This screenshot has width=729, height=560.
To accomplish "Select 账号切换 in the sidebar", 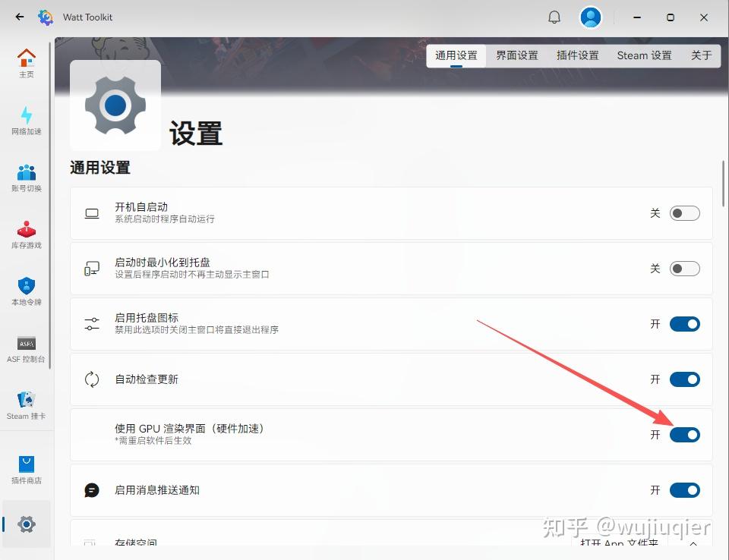I will (27, 178).
